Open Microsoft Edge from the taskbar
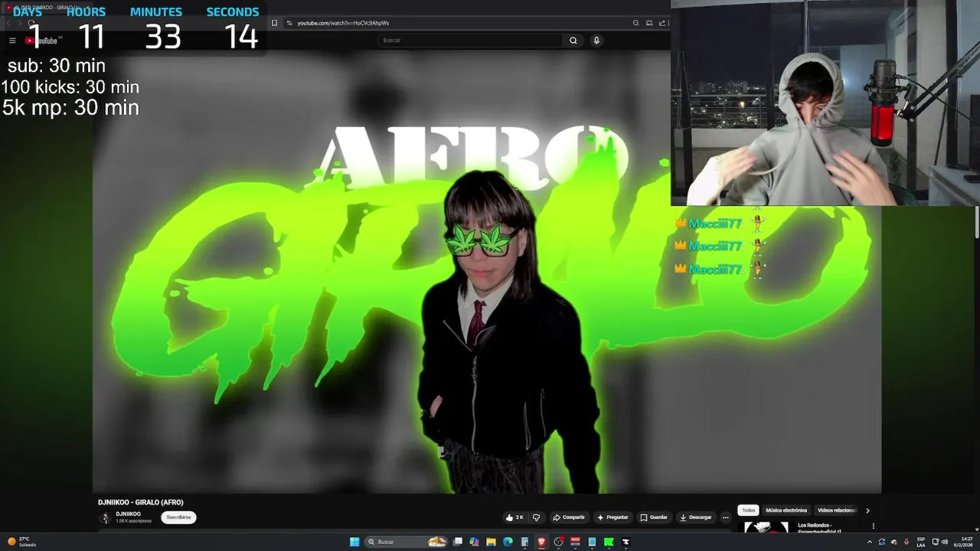This screenshot has height=551, width=980. [508, 542]
